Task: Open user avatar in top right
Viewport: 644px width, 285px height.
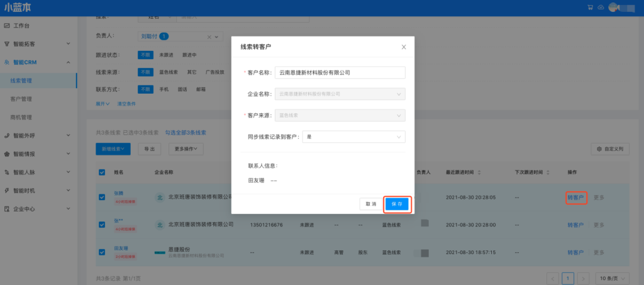Action: [612, 8]
